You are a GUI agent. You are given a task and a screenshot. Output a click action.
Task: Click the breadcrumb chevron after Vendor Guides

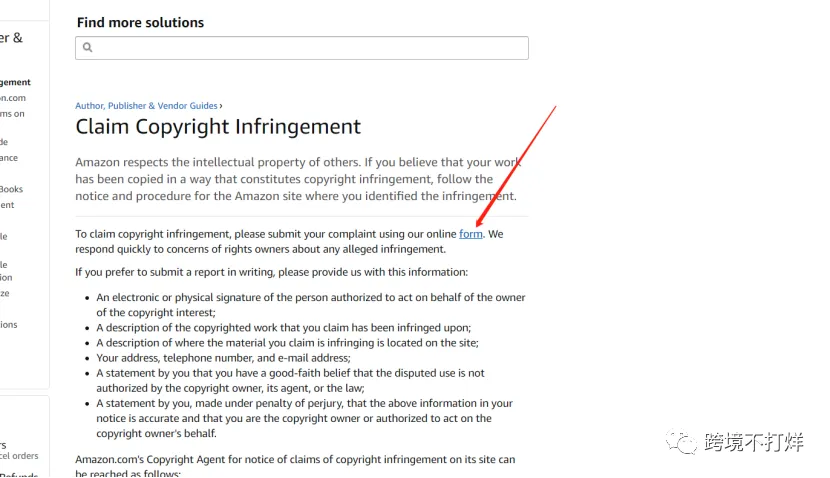tap(221, 106)
